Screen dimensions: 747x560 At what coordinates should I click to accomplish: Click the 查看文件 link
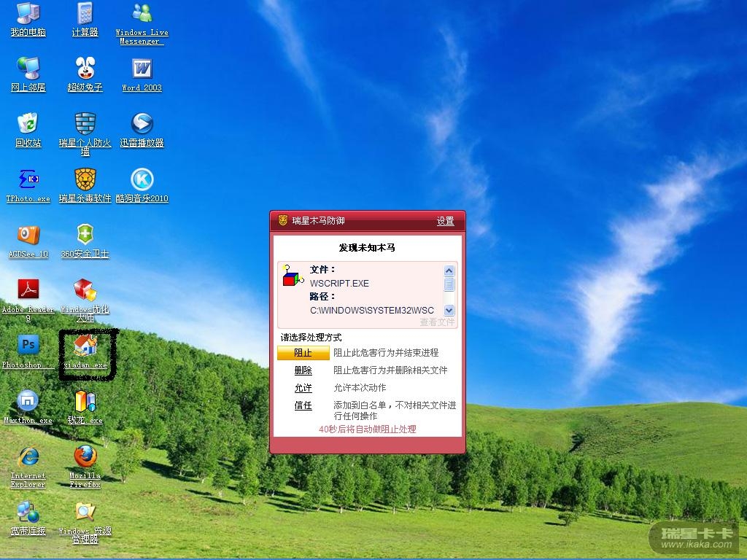tap(437, 322)
